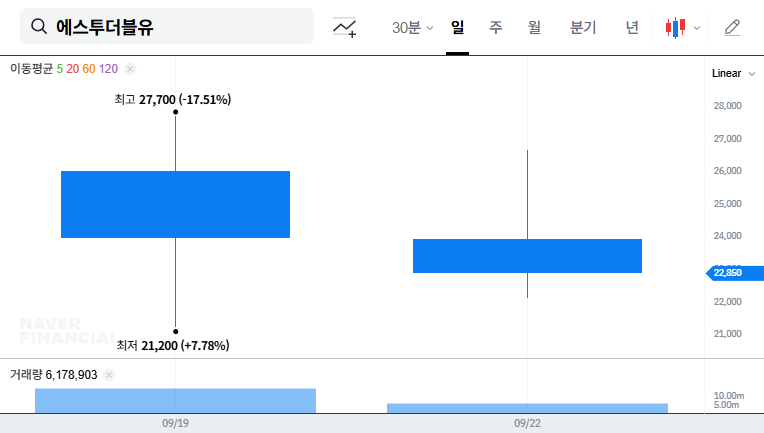Click the 10.00m volume axis label
The image size is (764, 433).
click(729, 395)
